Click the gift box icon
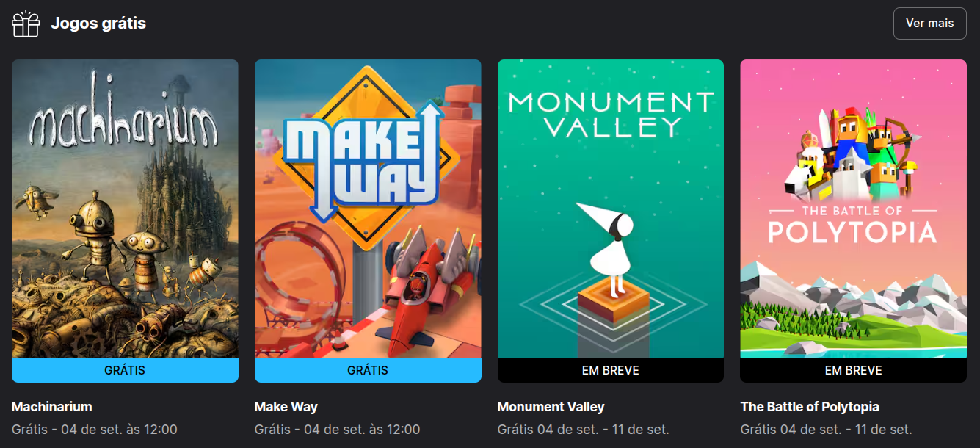The width and height of the screenshot is (980, 448). [26, 24]
